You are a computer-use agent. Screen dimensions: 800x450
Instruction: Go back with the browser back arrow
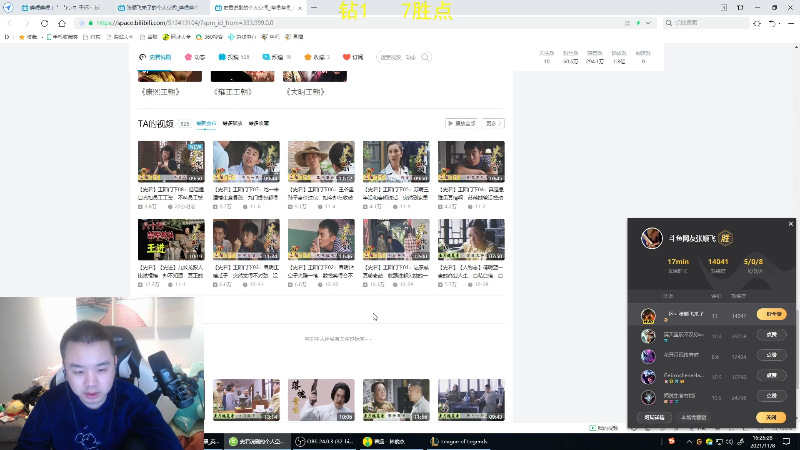tap(10, 23)
